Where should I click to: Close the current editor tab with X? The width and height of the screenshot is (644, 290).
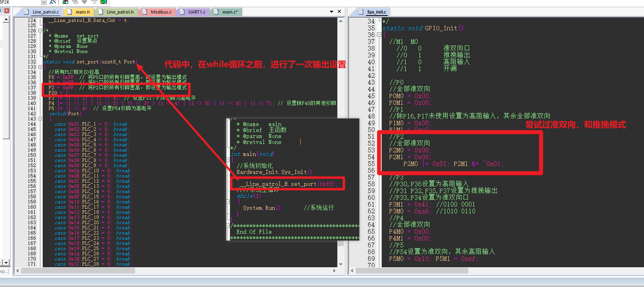point(339,12)
